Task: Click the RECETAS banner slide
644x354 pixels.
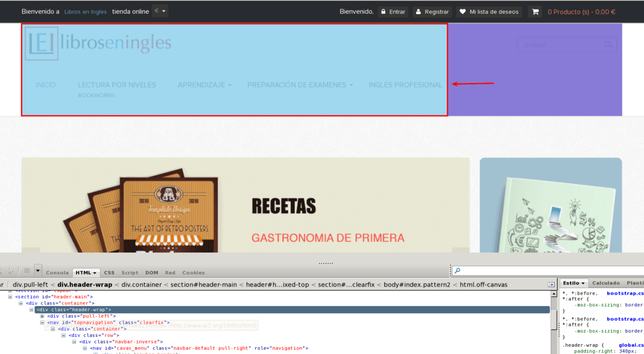Action: click(x=246, y=205)
